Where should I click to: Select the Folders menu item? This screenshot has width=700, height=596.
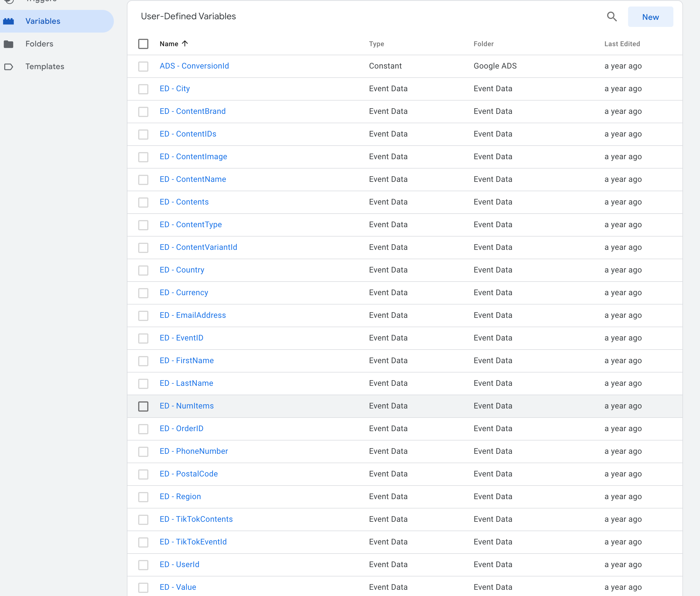pos(39,43)
